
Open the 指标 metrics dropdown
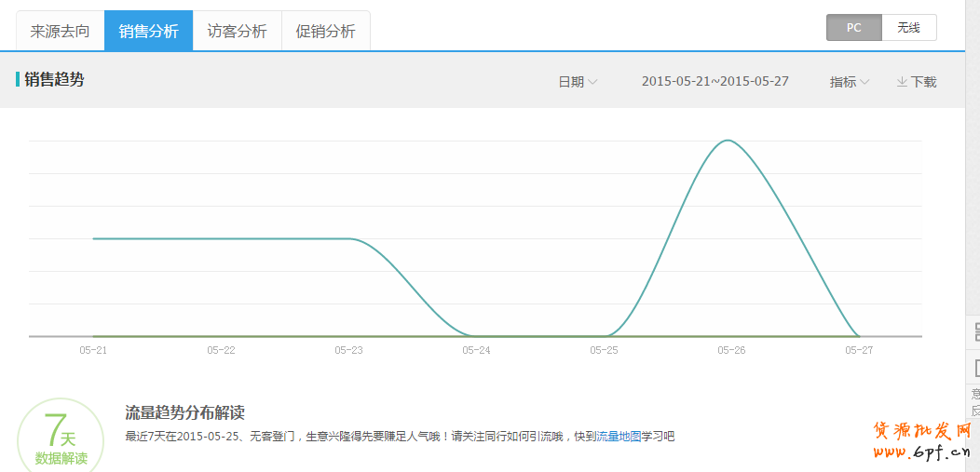coord(849,82)
